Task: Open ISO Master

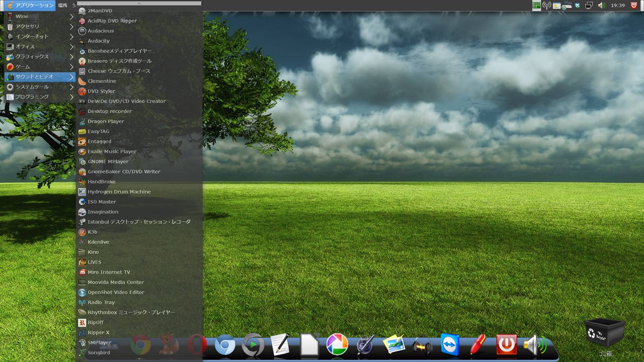Action: (139, 202)
